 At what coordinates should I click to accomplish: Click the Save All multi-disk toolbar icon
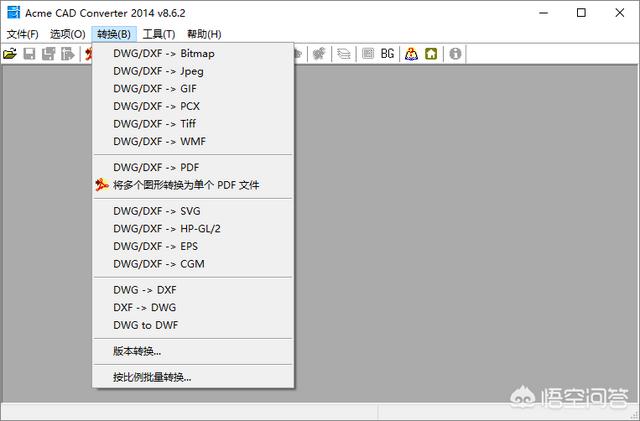pos(48,53)
